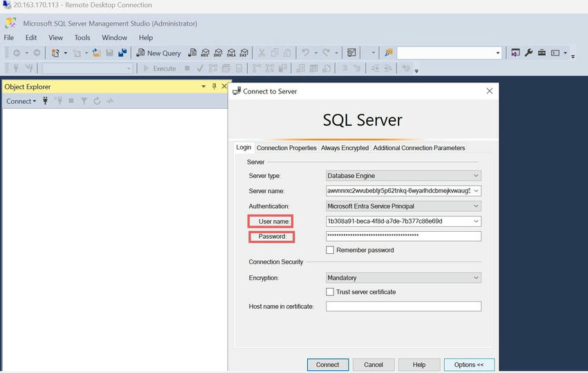Switch to the Always Encrypted tab

pyautogui.click(x=344, y=148)
